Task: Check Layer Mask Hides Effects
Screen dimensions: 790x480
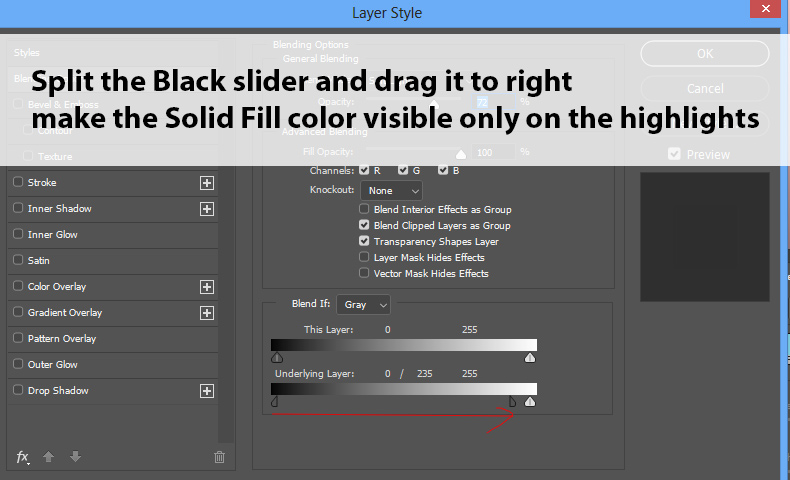Action: [364, 257]
